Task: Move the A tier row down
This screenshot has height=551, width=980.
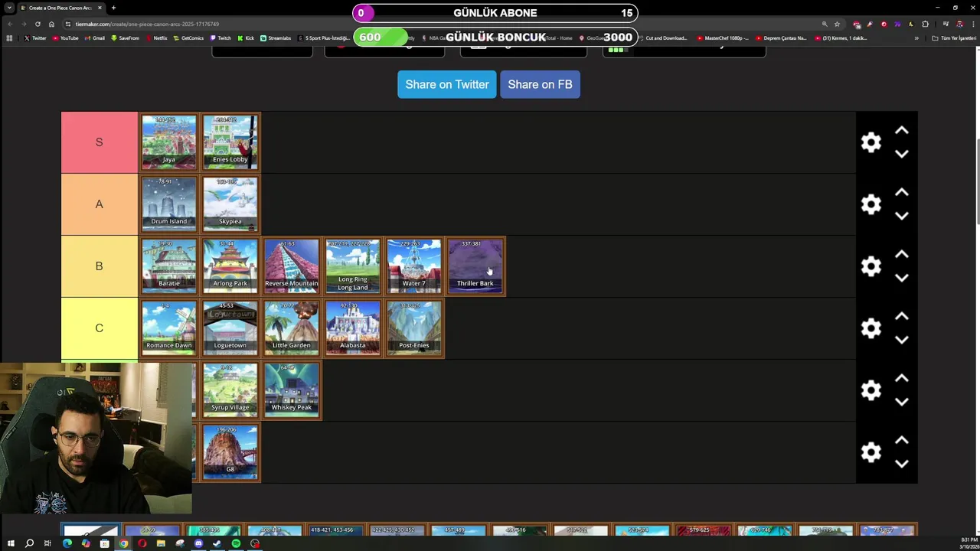Action: 902,216
